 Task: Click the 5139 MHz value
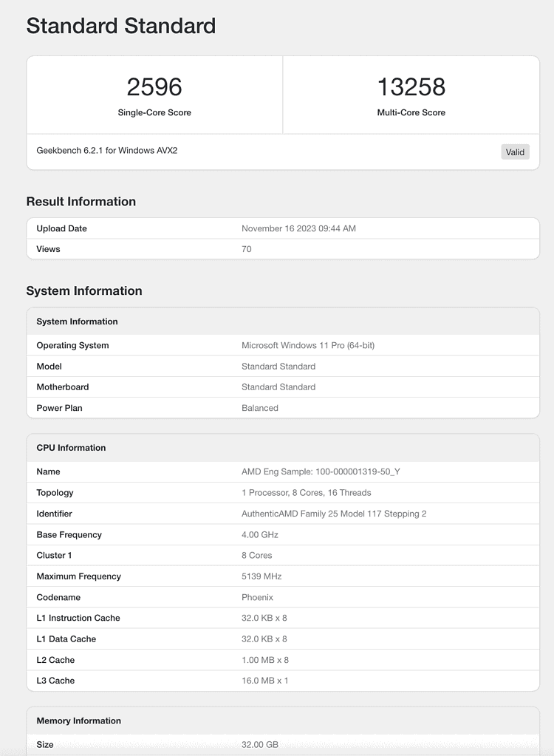tap(261, 576)
